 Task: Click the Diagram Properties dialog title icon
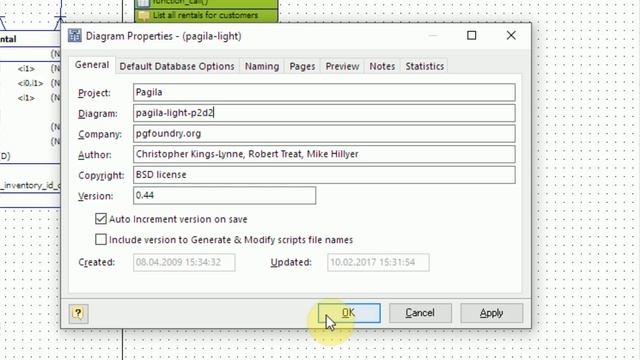(75, 36)
